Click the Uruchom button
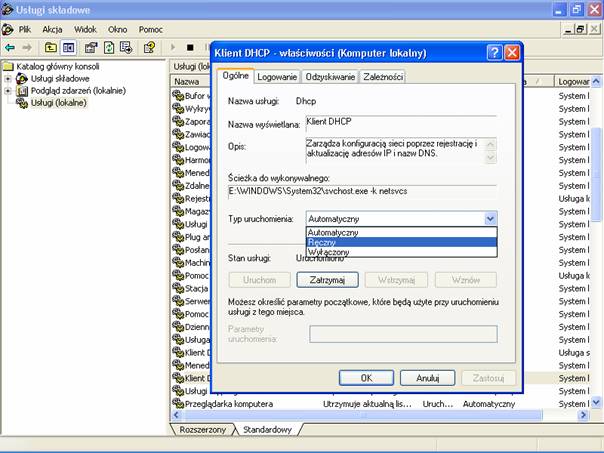 259,280
